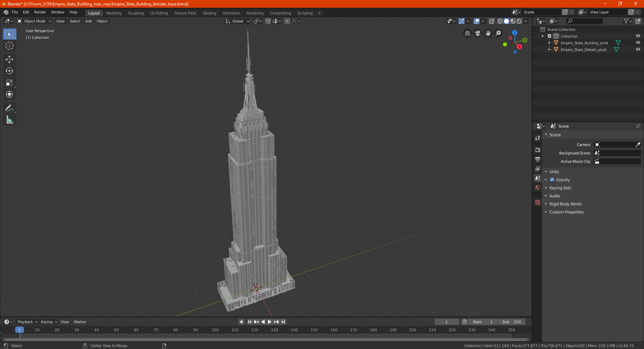644x349 pixels.
Task: Switch to the Modeling workspace tab
Action: (114, 13)
